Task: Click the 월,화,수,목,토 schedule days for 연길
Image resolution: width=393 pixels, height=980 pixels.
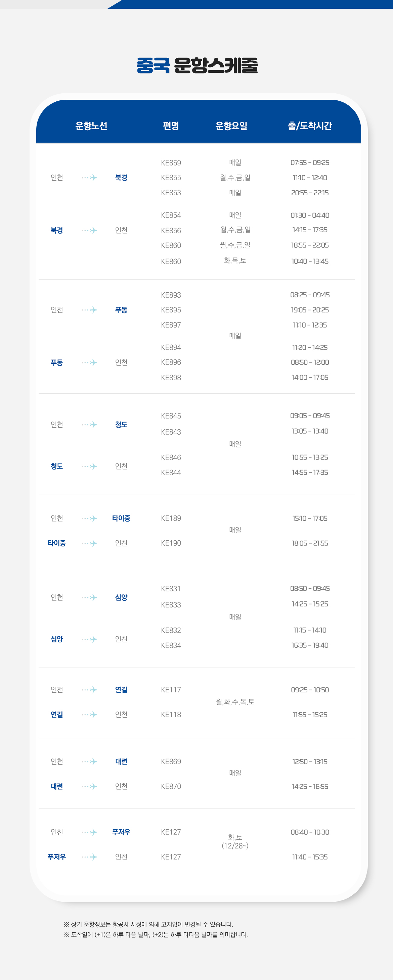Action: click(x=235, y=702)
